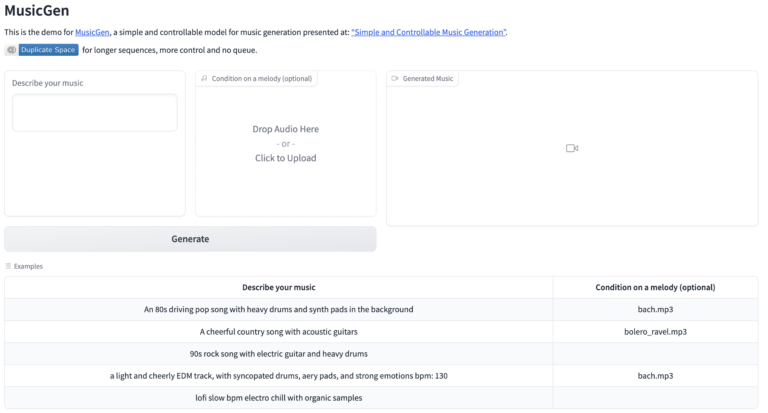Click bach.mp3 in the 80s pop row
The height and width of the screenshot is (413, 768).
coord(655,310)
